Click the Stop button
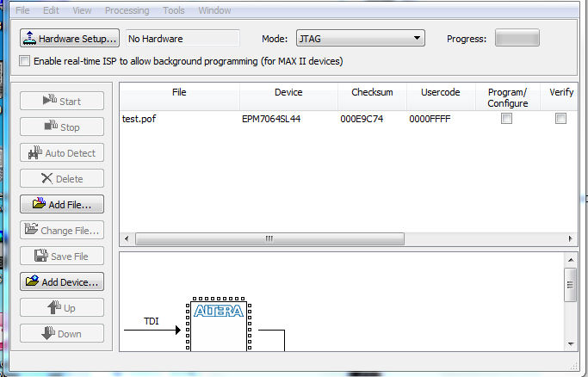This screenshot has width=588, height=377. click(62, 127)
